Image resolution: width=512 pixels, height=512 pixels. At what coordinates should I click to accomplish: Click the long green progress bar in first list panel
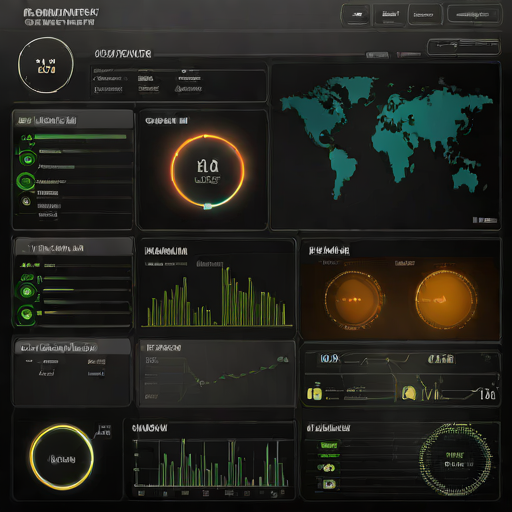tap(80, 137)
